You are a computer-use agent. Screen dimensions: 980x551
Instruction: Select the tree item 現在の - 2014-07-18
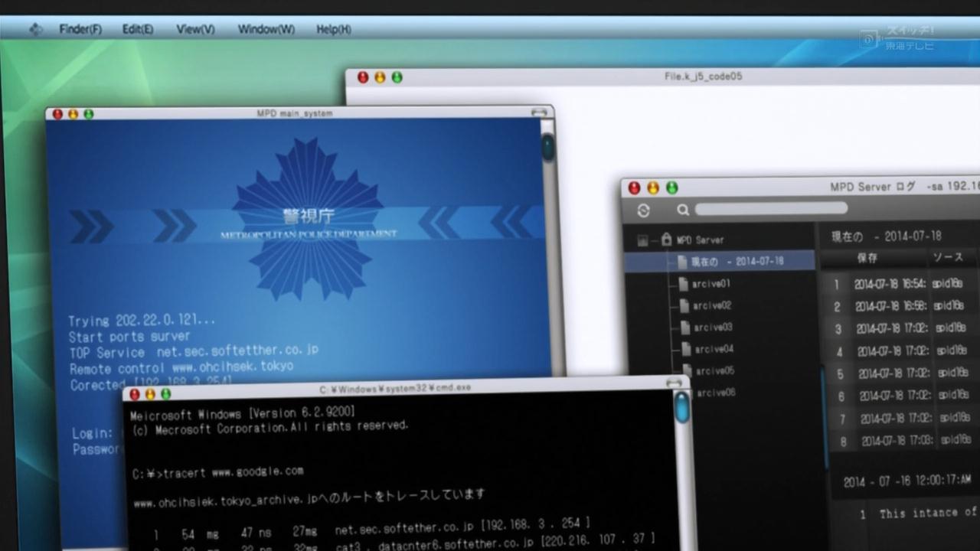click(x=720, y=261)
